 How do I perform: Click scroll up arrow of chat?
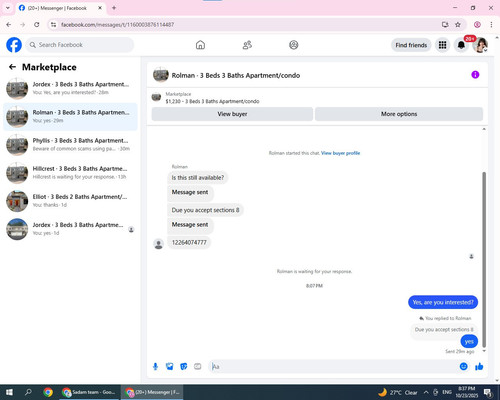click(x=484, y=129)
